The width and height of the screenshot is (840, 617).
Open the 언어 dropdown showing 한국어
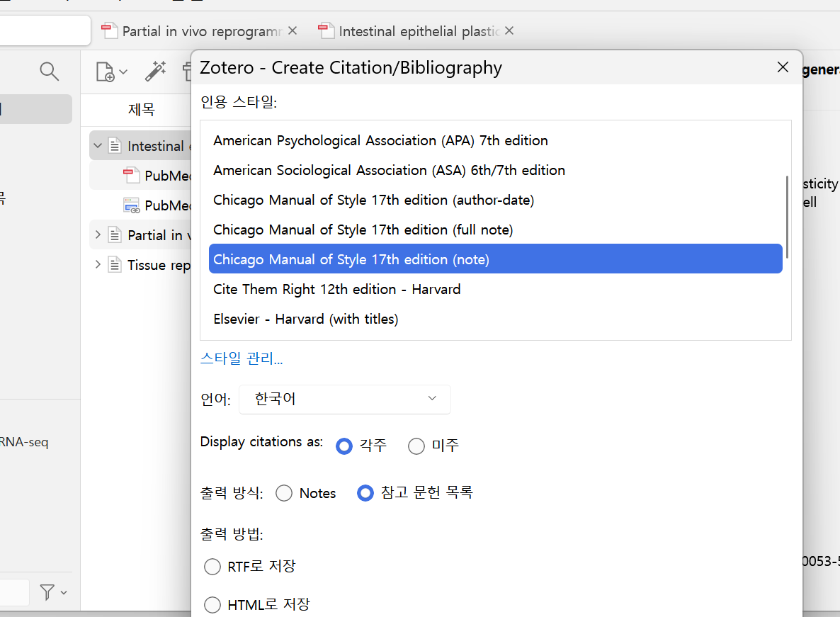point(344,399)
